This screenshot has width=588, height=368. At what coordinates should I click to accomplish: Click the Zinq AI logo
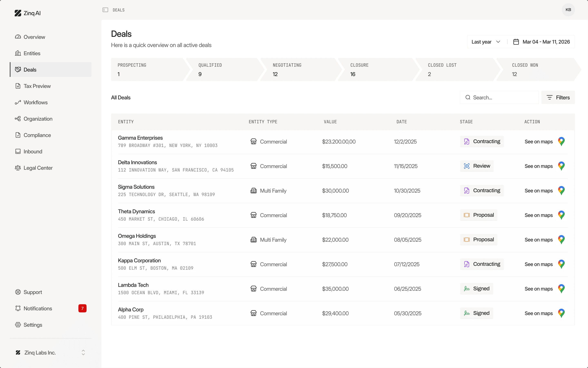coord(27,13)
